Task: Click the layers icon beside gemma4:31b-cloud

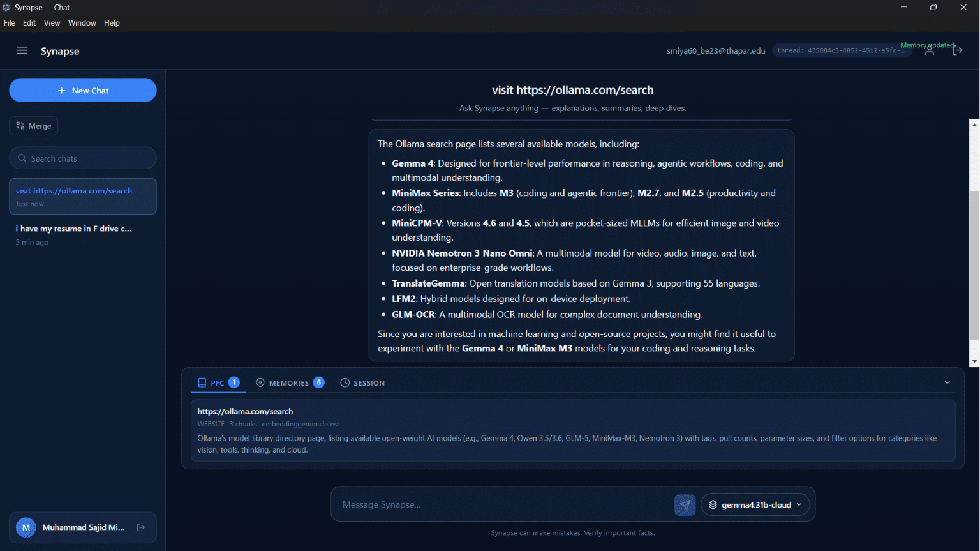Action: pos(713,504)
